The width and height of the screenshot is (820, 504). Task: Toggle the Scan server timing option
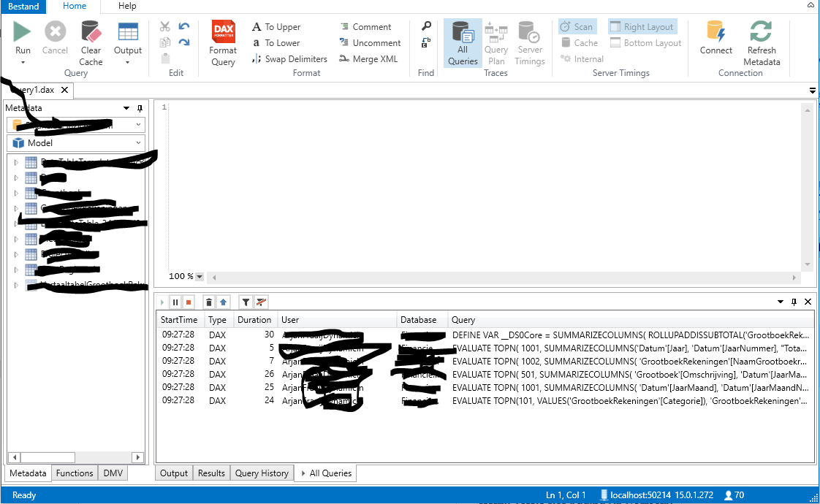click(x=576, y=27)
